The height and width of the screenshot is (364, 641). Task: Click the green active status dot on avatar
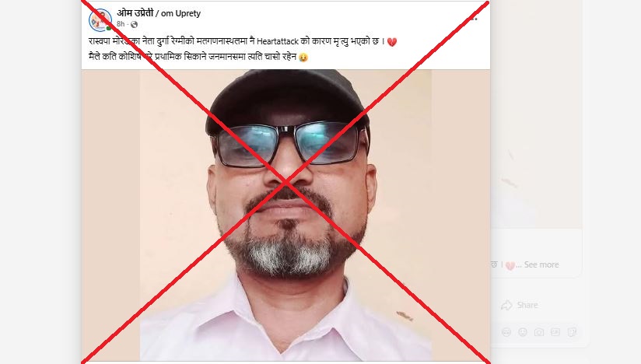109,29
